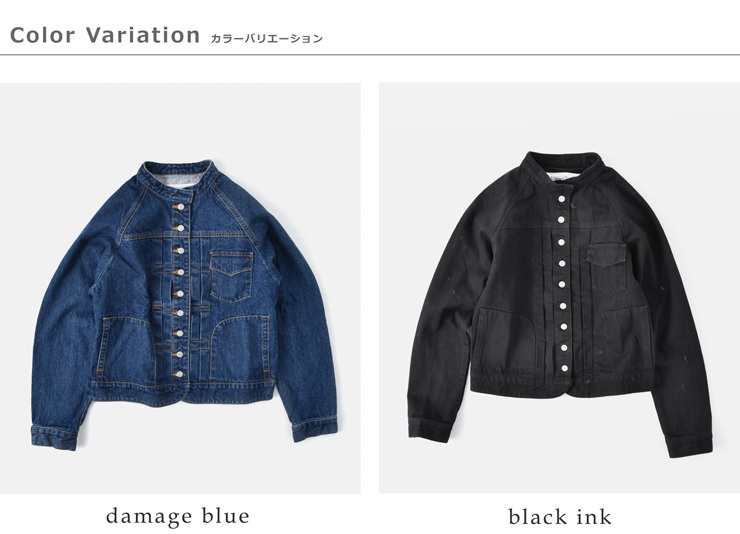
Task: Click the damage blue denim jacket photo
Action: point(180,288)
